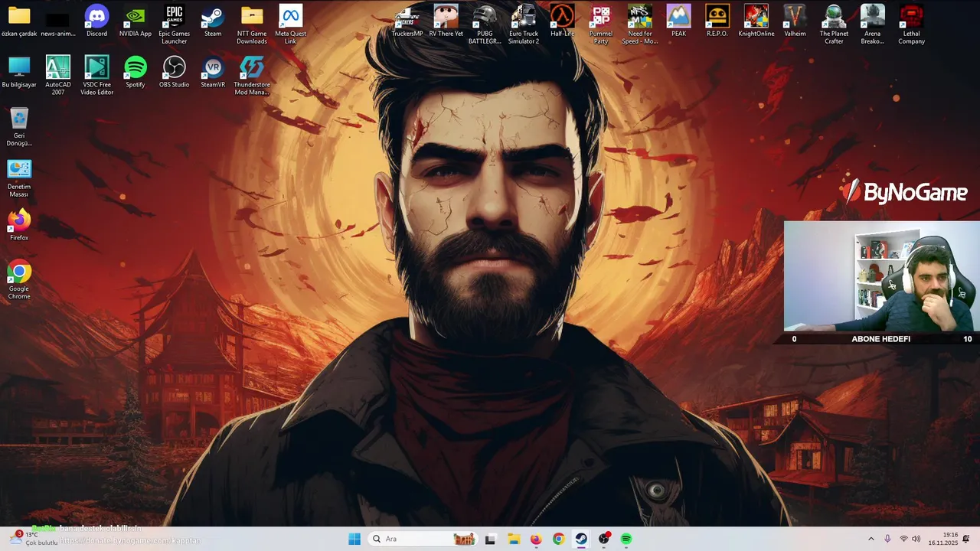This screenshot has width=980, height=551.
Task: Select the NTT Game Downloads folder
Action: tap(252, 24)
